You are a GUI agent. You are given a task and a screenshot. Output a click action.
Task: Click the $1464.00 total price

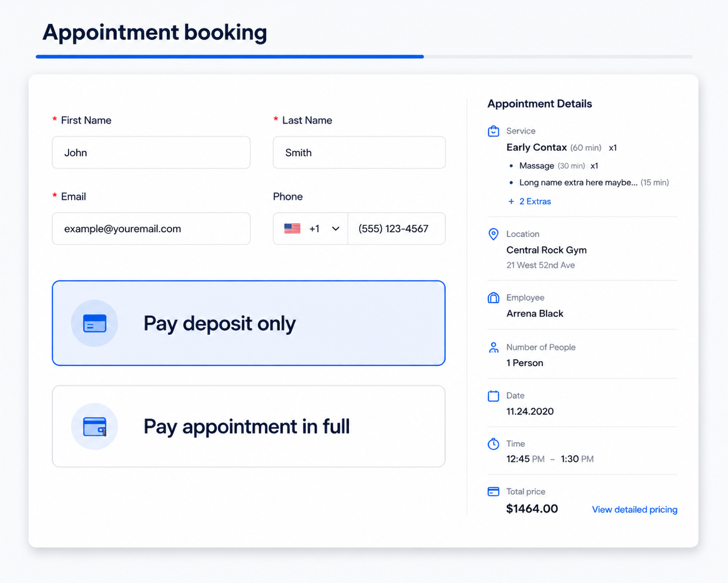pyautogui.click(x=532, y=509)
